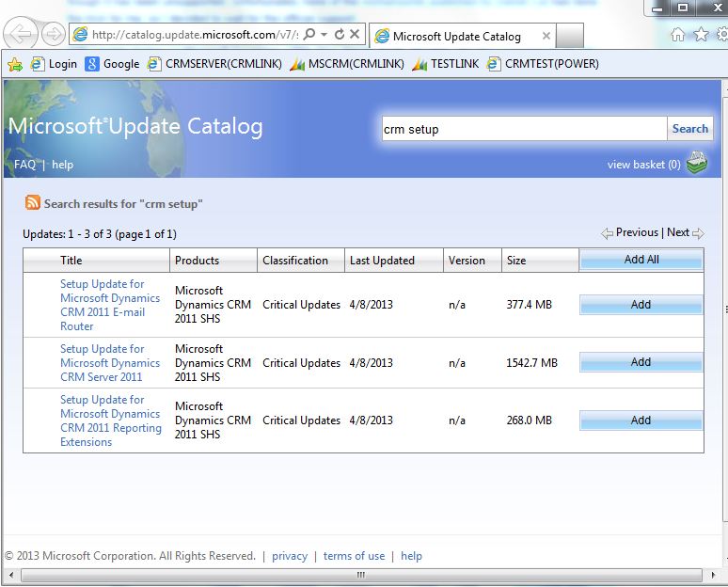The image size is (728, 587).
Task: Open Favorites star icon at top right
Action: click(701, 34)
